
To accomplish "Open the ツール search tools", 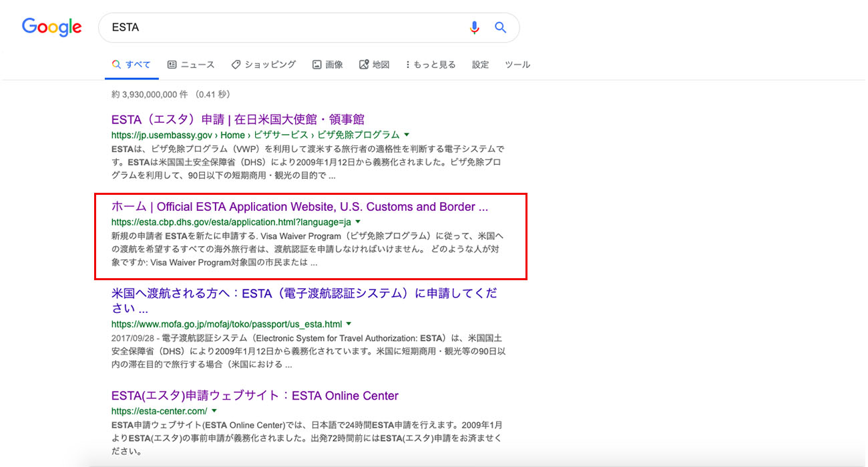I will click(x=517, y=65).
